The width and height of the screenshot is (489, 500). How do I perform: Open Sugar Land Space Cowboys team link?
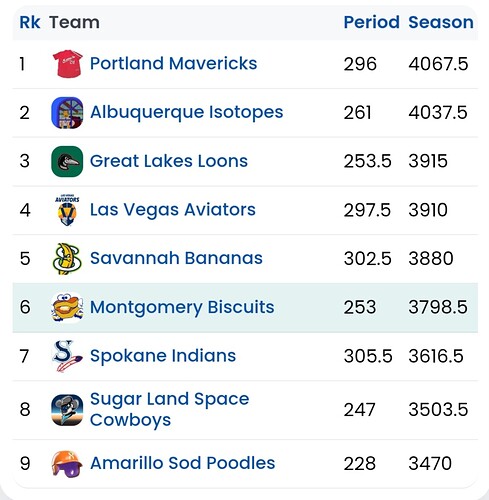pos(169,410)
